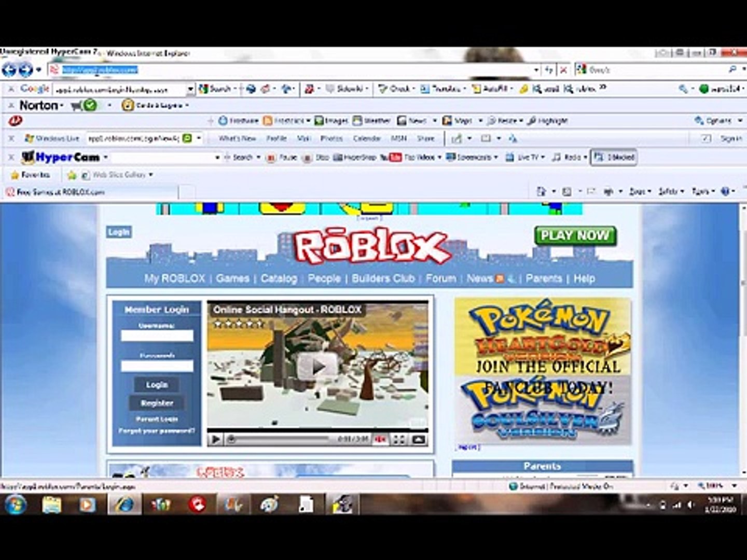Screen dimensions: 747x560
Task: Click the IE Print icon
Action: click(x=608, y=191)
